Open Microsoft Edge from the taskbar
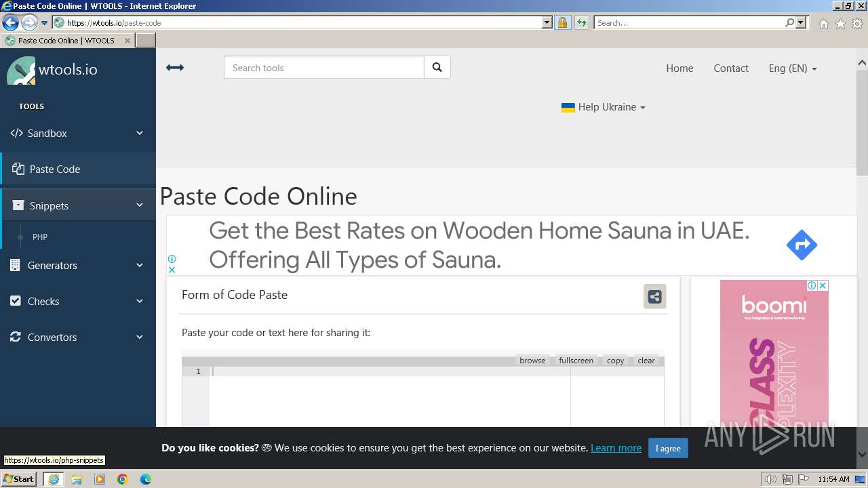 click(x=146, y=479)
